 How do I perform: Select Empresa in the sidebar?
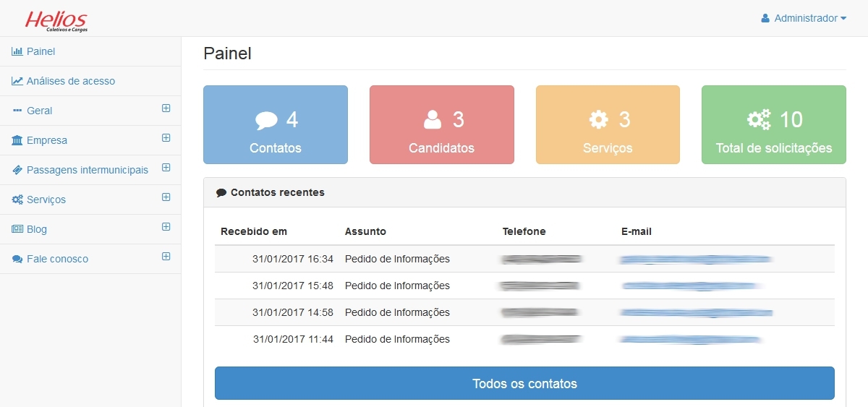pyautogui.click(x=47, y=140)
